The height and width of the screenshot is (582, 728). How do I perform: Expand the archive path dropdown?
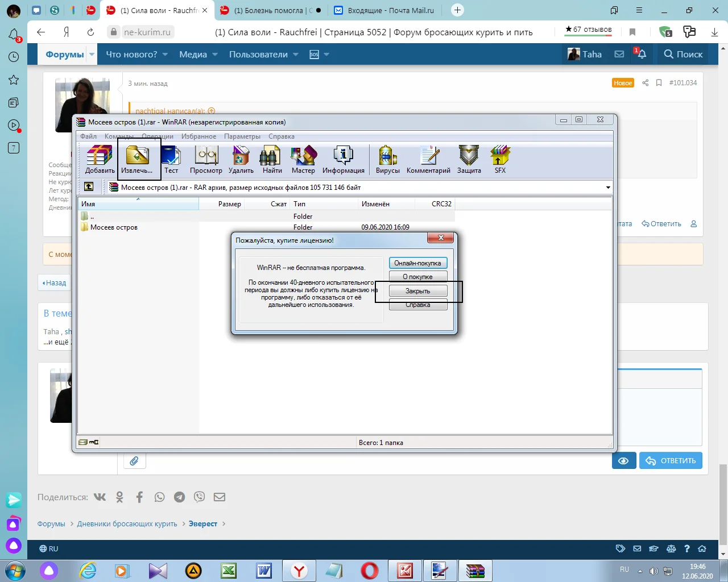pyautogui.click(x=608, y=188)
